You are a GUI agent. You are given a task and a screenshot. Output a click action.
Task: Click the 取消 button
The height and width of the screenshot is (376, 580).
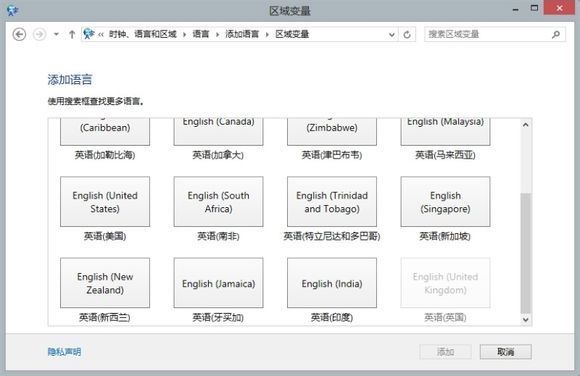tap(506, 352)
